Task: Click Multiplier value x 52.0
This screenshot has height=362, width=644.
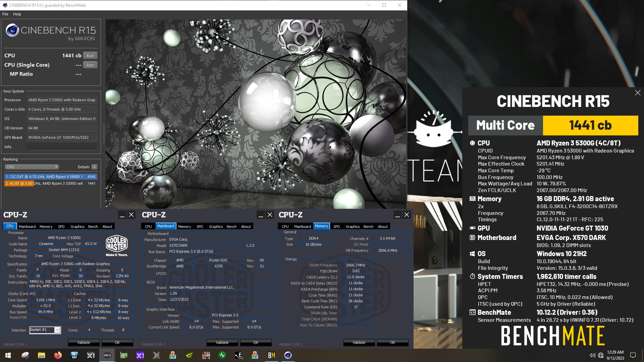Action: (x=46, y=306)
